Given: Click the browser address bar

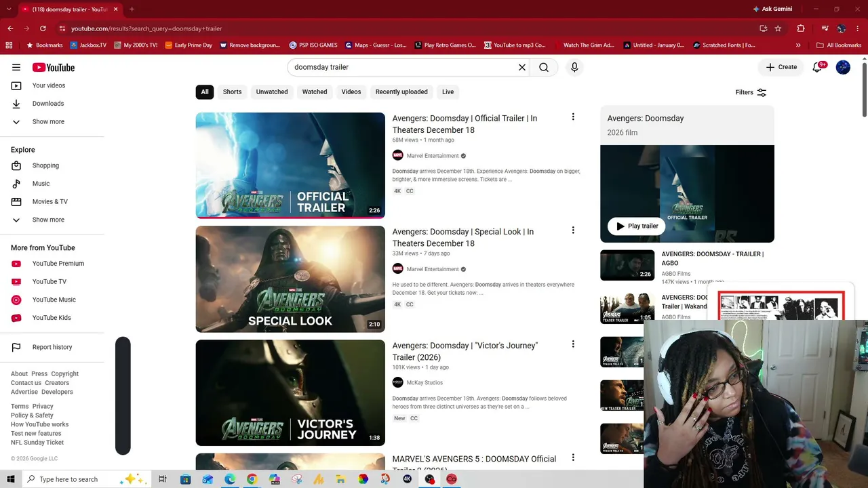Looking at the screenshot, I should 407,28.
